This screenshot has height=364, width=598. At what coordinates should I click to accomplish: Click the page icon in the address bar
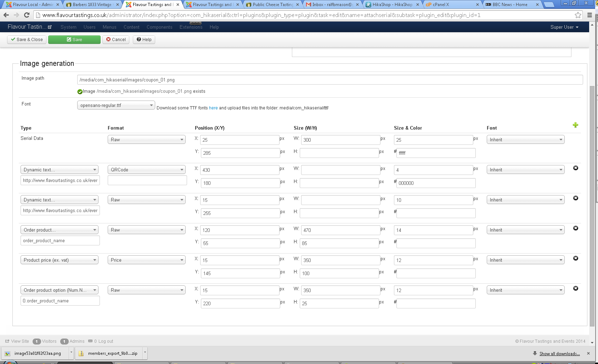[38, 15]
